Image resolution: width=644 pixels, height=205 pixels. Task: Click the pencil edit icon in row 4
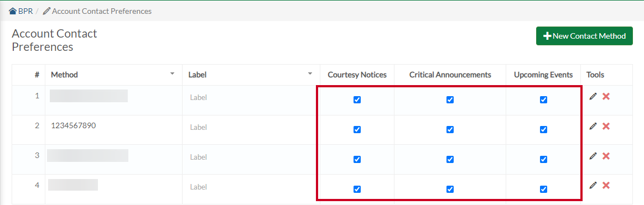tap(593, 185)
